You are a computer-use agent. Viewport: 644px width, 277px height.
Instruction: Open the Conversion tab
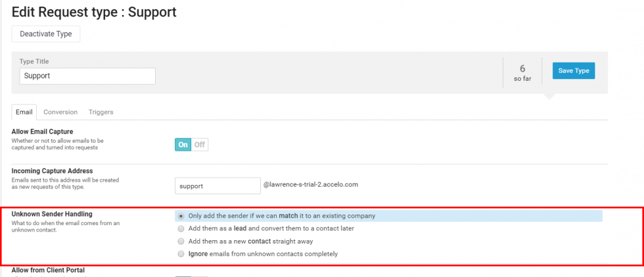point(60,112)
